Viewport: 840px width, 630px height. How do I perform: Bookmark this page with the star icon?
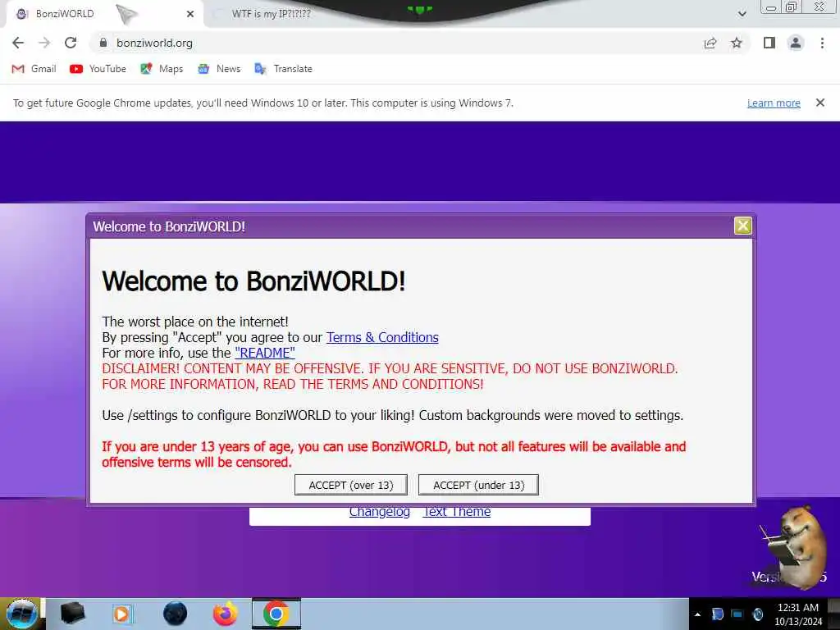tap(737, 43)
